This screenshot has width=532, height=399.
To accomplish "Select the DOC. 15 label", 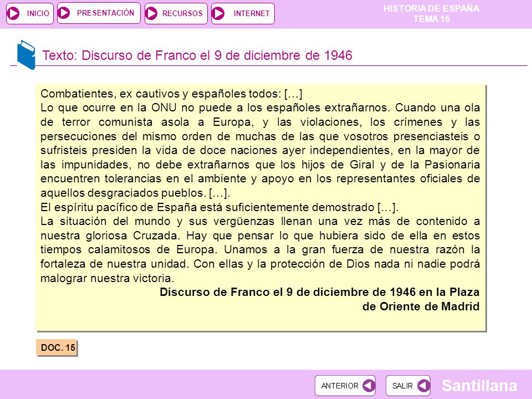I will (57, 347).
